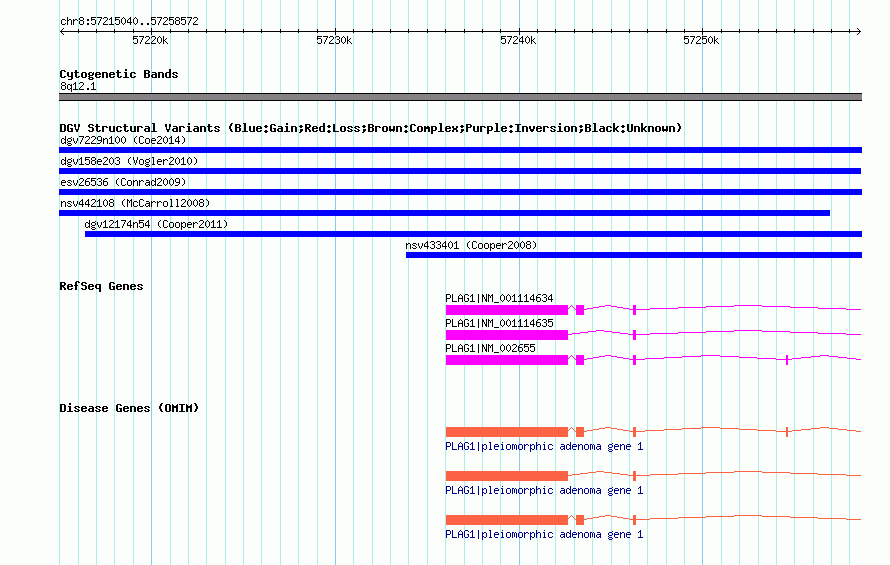Click the PLAG1|NM_002655 transcript label
890x565 pixels.
coord(490,348)
